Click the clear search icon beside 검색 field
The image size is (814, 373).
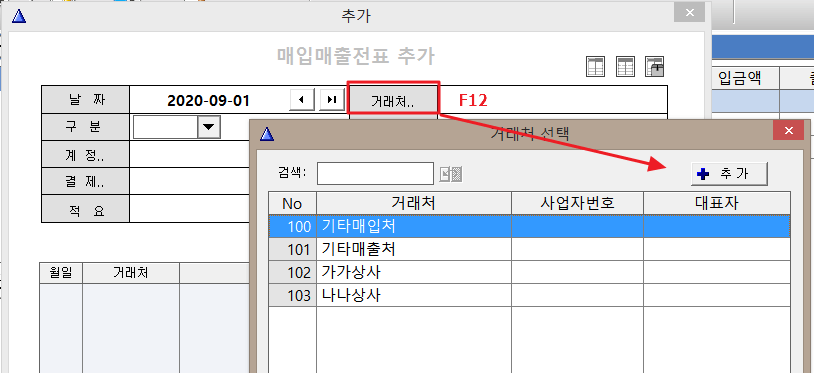click(x=451, y=174)
